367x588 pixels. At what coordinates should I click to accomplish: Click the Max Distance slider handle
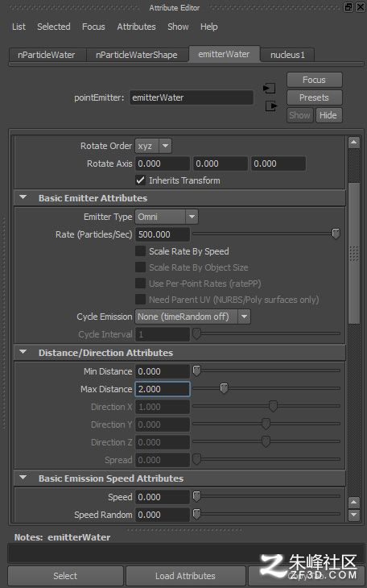224,387
